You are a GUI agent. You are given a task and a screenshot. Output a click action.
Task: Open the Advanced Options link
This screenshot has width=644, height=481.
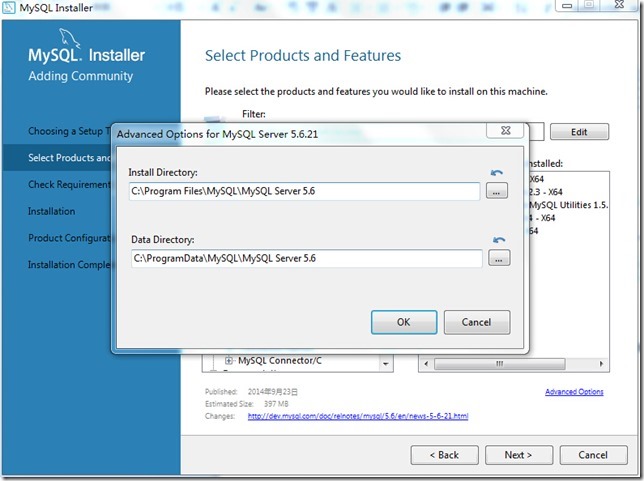pyautogui.click(x=574, y=392)
